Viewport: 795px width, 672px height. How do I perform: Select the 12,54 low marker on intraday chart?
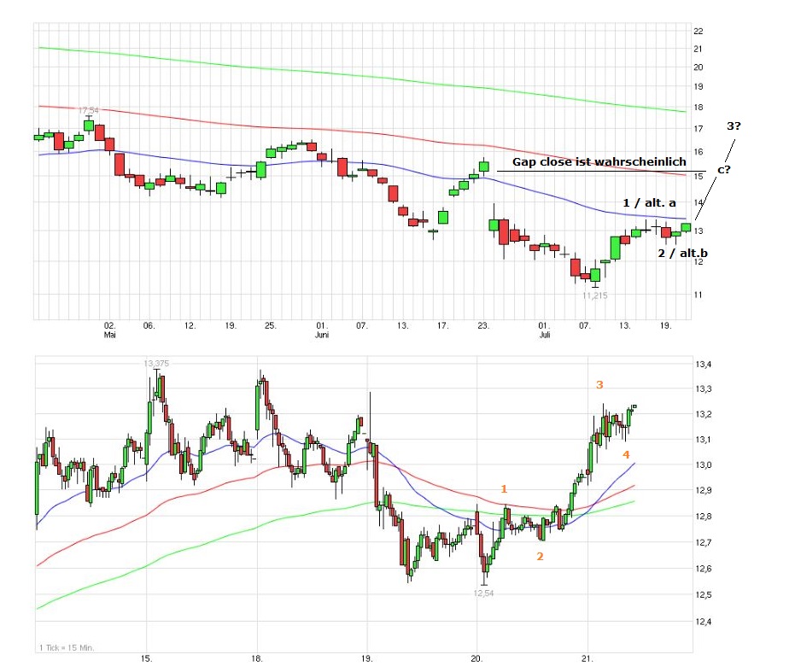(484, 593)
